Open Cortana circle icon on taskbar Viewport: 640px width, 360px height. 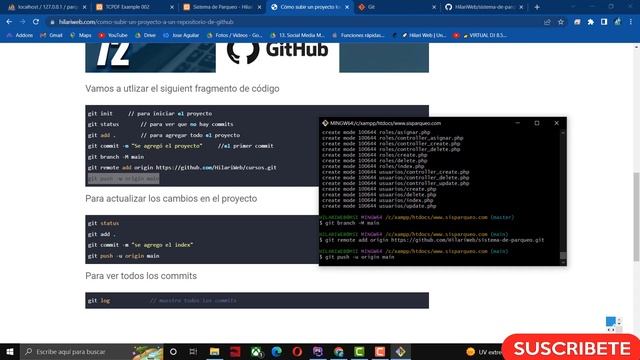click(173, 351)
